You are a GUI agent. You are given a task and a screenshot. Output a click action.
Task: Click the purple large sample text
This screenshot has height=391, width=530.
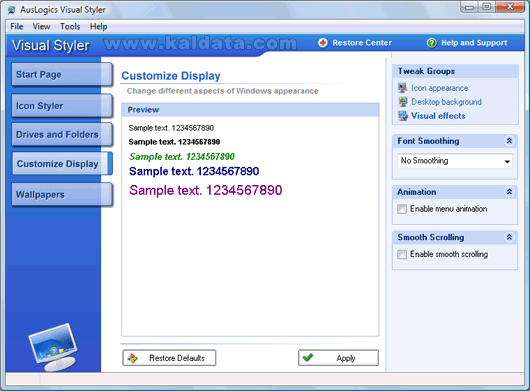(x=206, y=190)
